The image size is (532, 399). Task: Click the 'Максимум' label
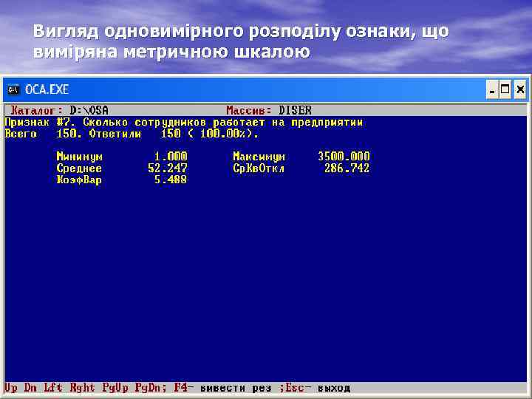[259, 157]
